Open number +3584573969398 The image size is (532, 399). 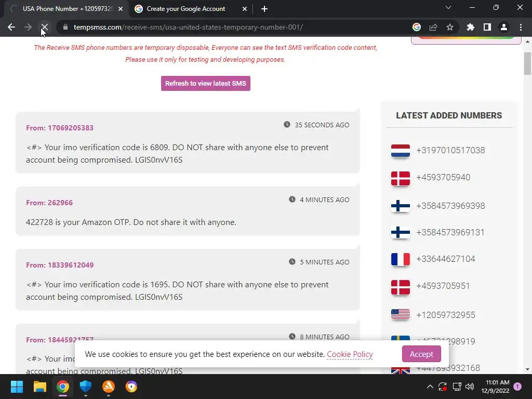coord(450,206)
